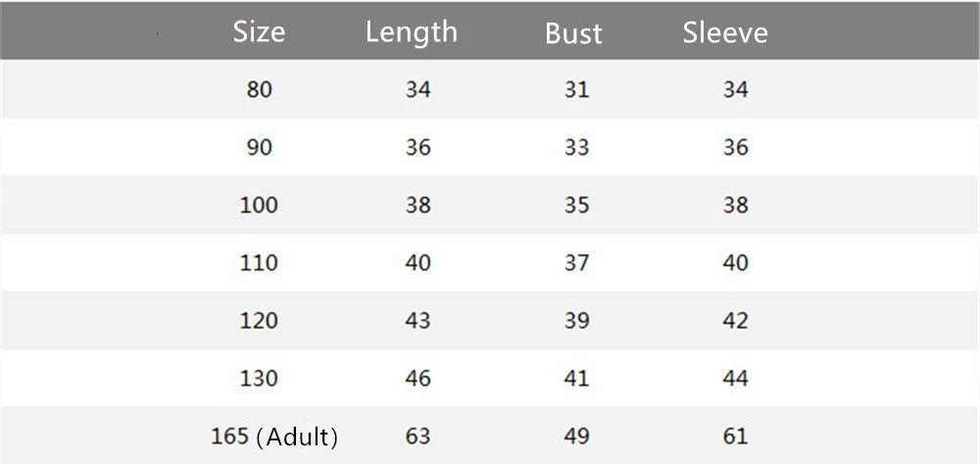980x464 pixels.
Task: Select the size 90 cell
Action: [259, 147]
